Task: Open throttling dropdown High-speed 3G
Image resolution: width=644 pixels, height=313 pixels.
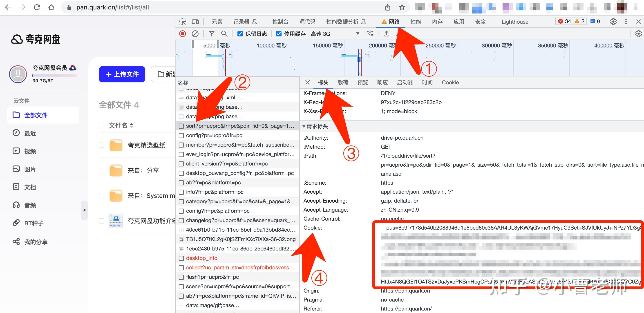Action: tap(335, 34)
